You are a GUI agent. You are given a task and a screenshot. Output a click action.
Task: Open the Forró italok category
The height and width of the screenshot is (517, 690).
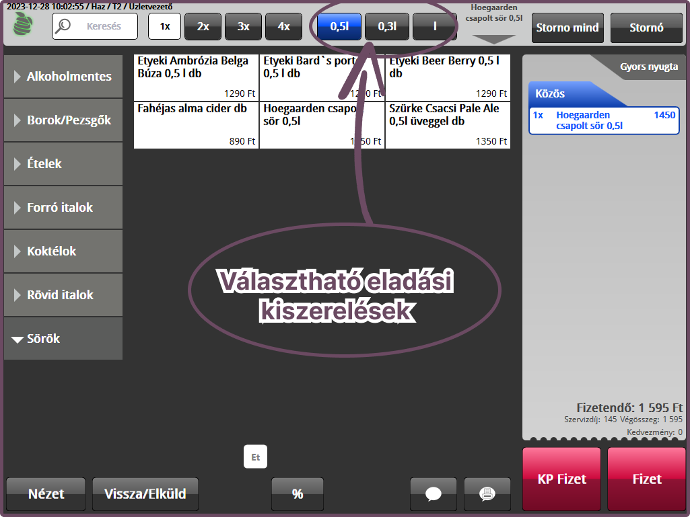[63, 208]
